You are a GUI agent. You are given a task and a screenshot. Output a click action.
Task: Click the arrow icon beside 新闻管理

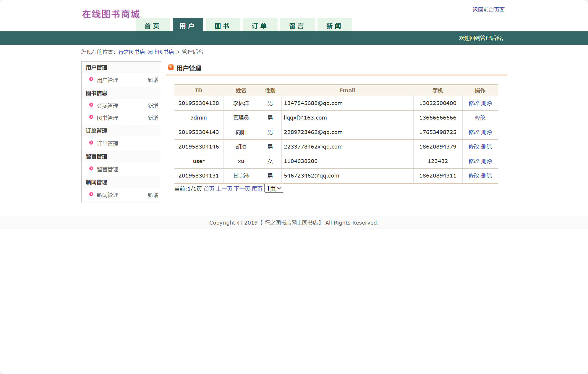[x=91, y=195]
